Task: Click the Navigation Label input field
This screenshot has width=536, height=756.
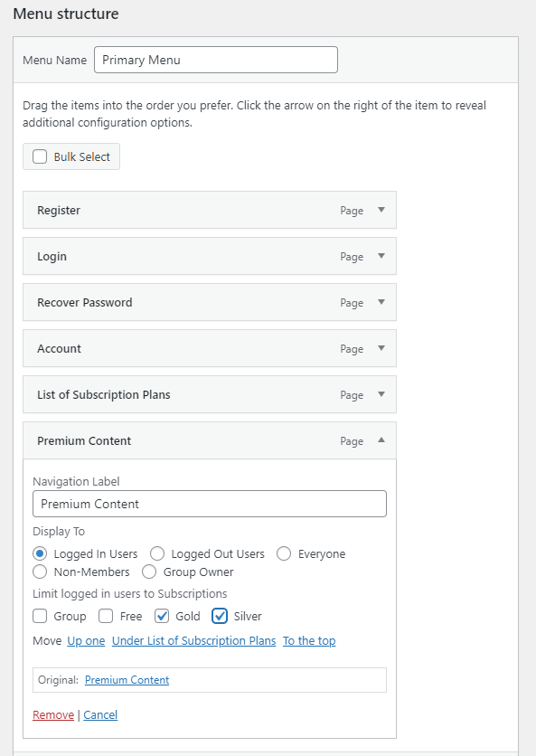Action: (x=210, y=504)
